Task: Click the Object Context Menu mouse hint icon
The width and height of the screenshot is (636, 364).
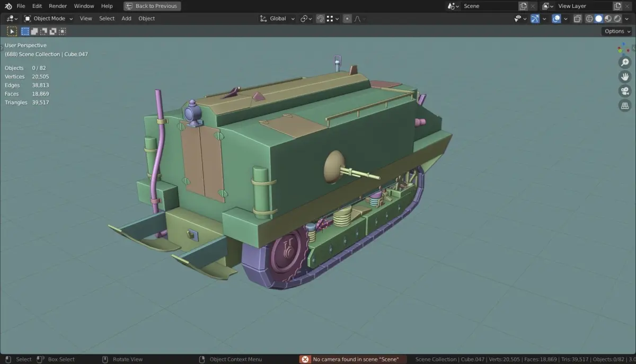Action: pos(202,359)
